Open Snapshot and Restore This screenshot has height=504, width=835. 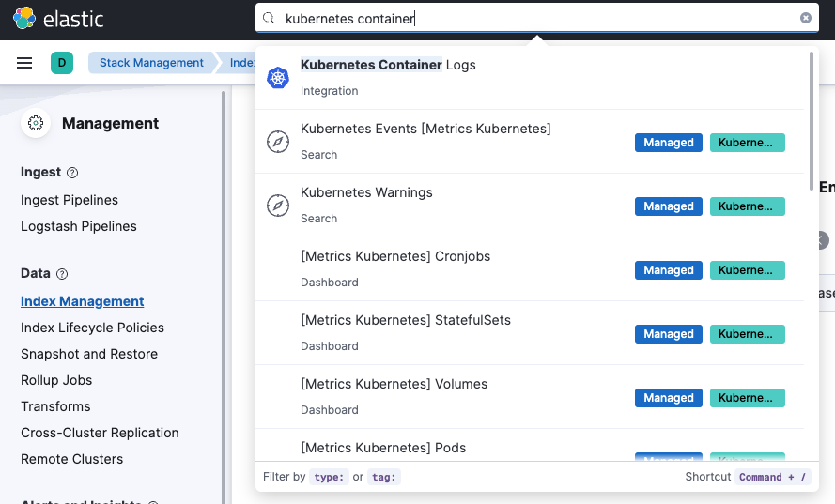click(89, 354)
